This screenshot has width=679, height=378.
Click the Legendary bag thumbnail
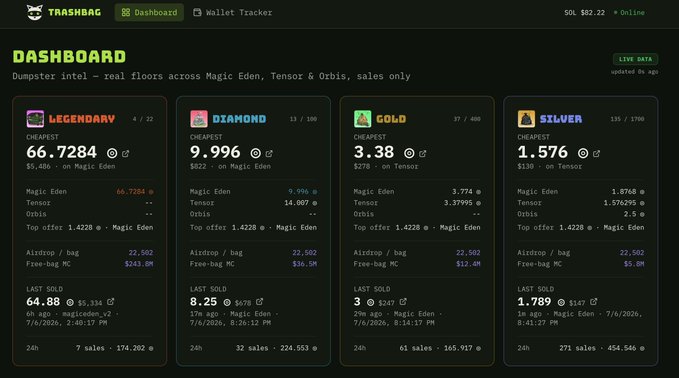click(35, 119)
